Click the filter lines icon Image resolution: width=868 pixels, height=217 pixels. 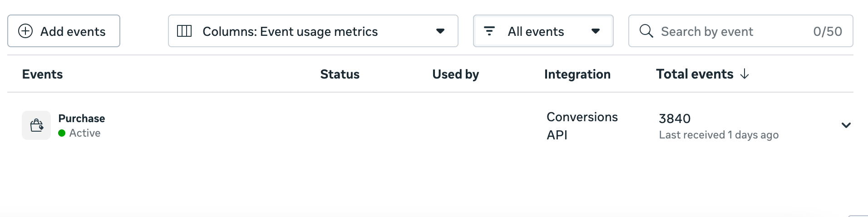point(489,31)
